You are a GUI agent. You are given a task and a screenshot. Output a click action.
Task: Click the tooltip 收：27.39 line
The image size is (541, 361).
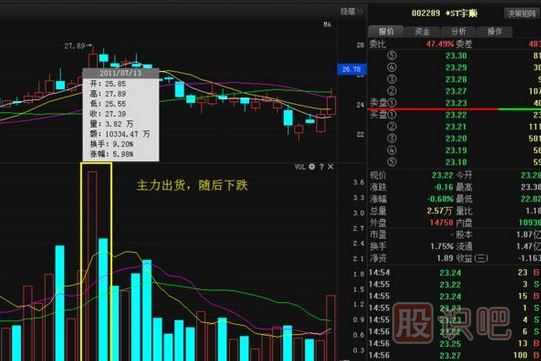(x=108, y=114)
